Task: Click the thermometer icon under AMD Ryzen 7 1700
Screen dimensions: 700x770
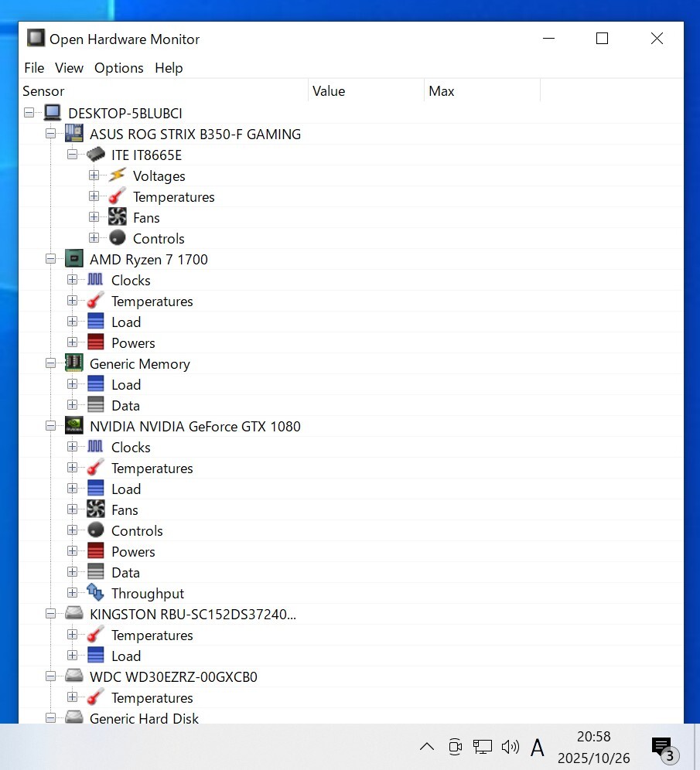Action: coord(95,301)
